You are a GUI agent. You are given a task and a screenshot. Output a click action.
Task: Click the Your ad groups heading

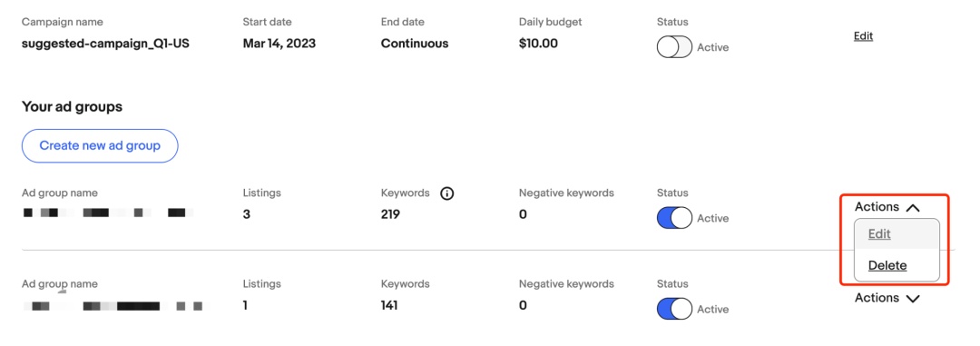pyautogui.click(x=72, y=107)
